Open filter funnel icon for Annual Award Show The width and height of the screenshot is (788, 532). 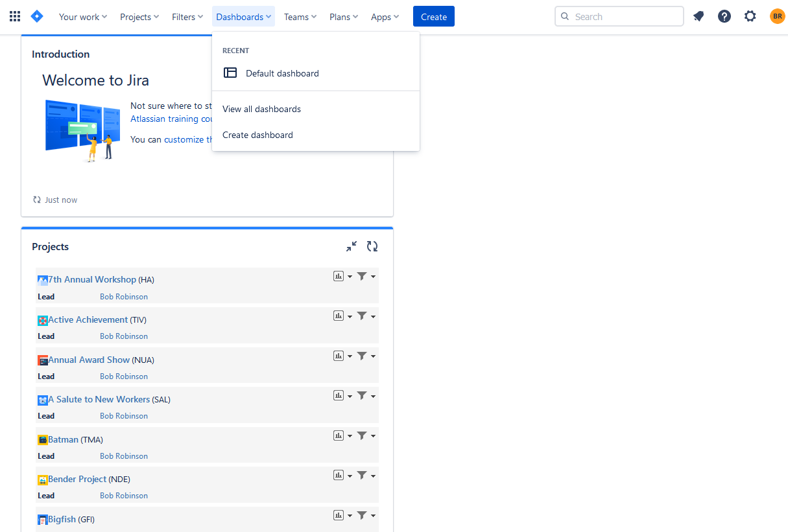[x=362, y=356]
